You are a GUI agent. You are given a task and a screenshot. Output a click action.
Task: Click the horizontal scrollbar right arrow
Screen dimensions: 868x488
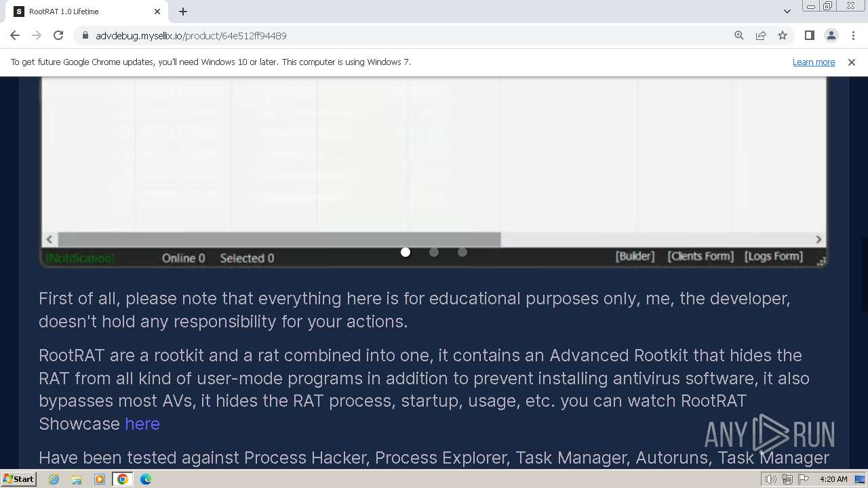(x=818, y=239)
